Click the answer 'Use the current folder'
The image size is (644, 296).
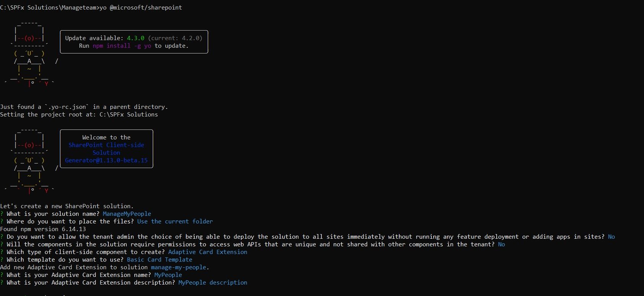click(175, 222)
